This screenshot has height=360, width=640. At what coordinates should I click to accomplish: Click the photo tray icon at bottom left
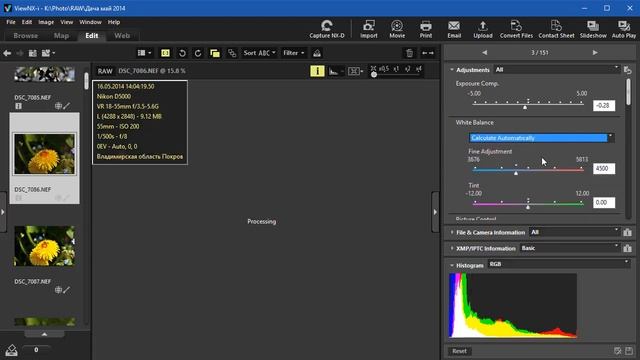tap(11, 350)
